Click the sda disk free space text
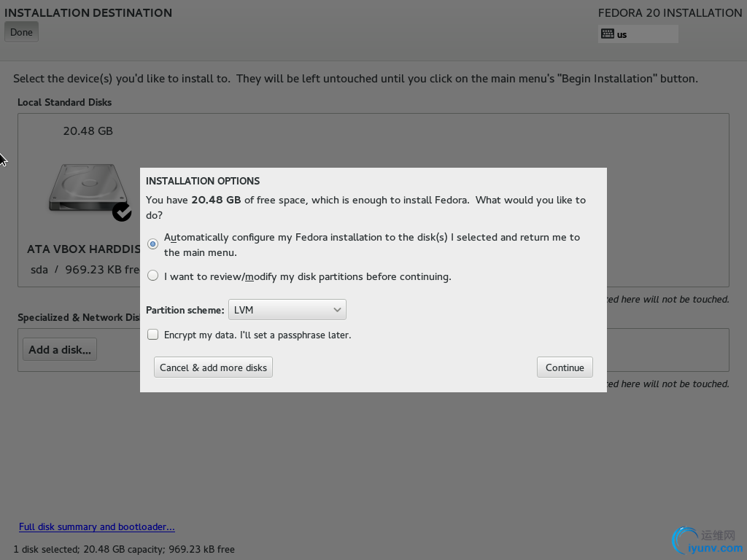The height and width of the screenshot is (560, 747). [85, 269]
